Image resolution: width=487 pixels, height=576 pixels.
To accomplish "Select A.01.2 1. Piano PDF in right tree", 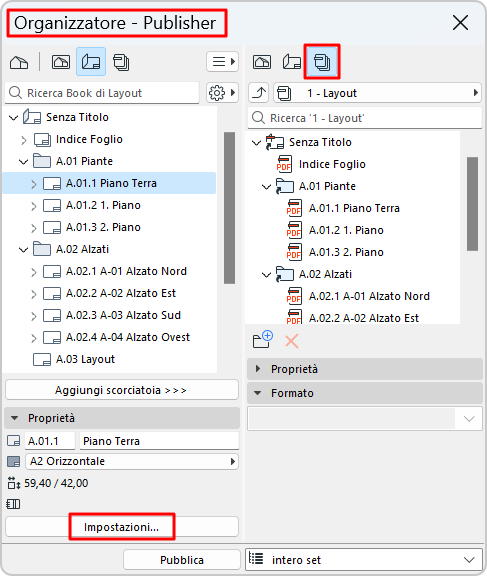I will click(346, 230).
